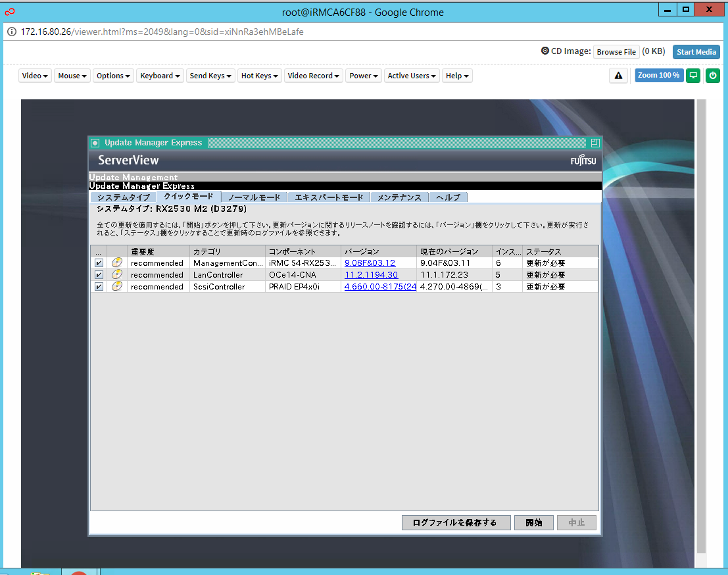Open the Help dropdown menu
The image size is (728, 575).
coord(457,76)
